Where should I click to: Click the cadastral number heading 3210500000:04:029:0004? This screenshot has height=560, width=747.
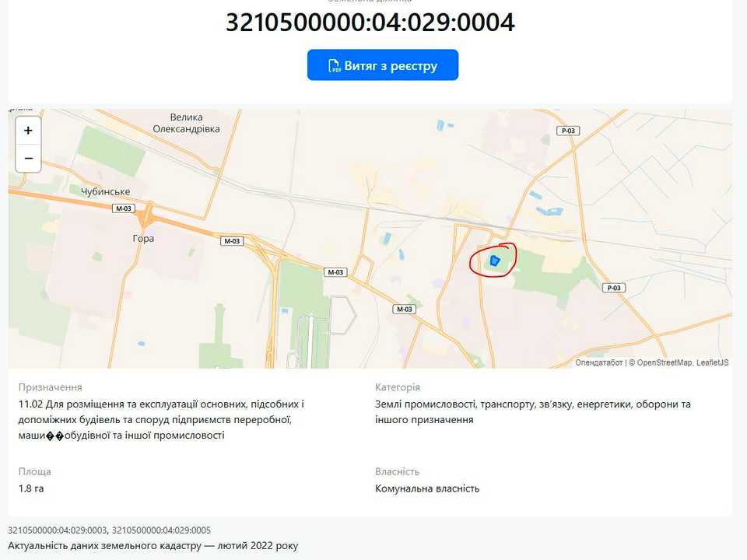(370, 23)
